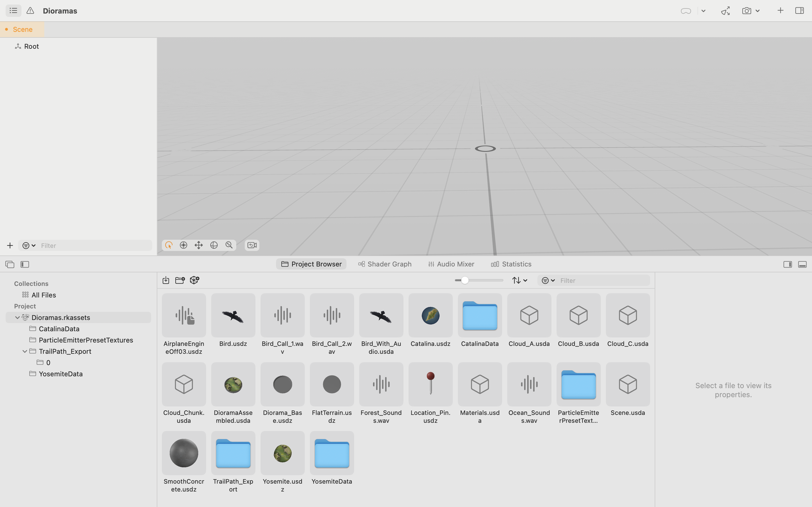The image size is (812, 507).
Task: Click the add entity plus button in hierarchy
Action: (x=10, y=246)
